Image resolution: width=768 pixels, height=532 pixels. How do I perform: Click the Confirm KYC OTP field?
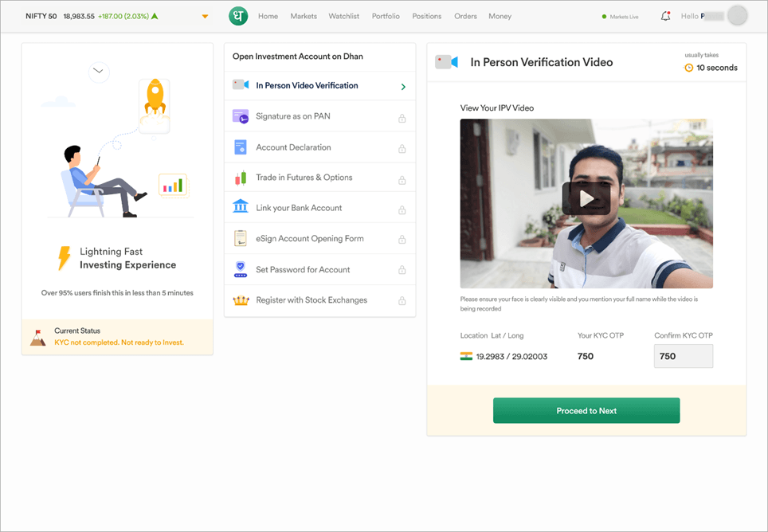coord(683,356)
